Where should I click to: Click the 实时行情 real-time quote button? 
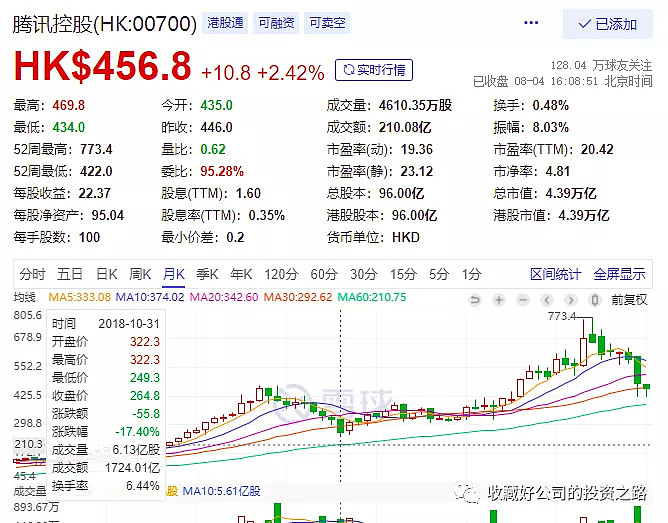point(374,70)
